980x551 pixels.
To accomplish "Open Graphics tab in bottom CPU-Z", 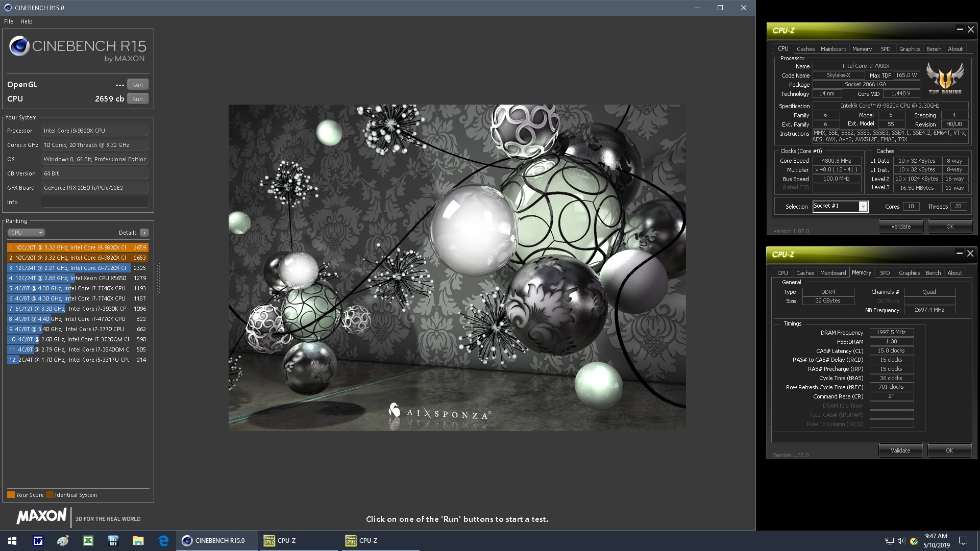I will 909,273.
